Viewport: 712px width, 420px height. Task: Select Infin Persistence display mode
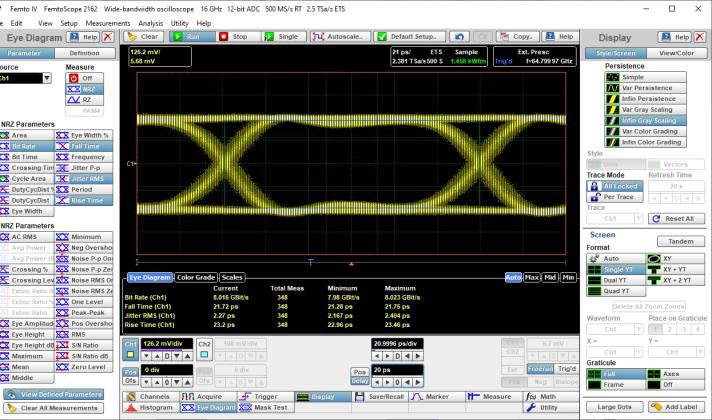click(647, 98)
